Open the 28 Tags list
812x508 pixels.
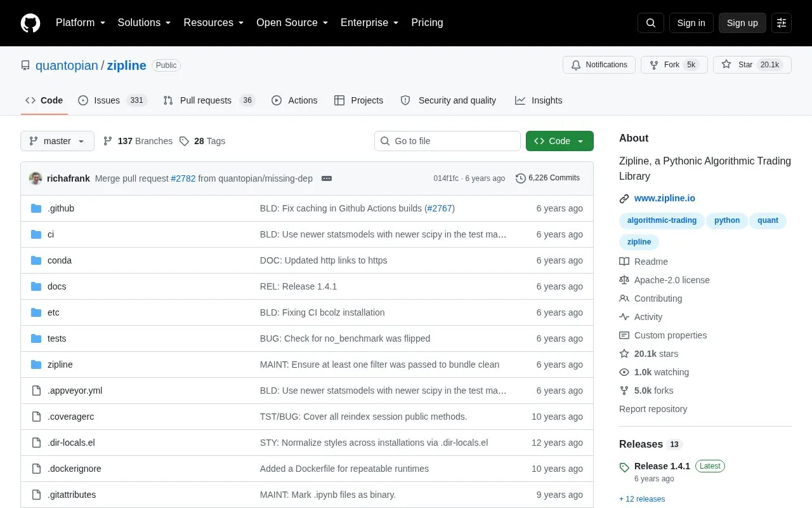[x=202, y=141]
